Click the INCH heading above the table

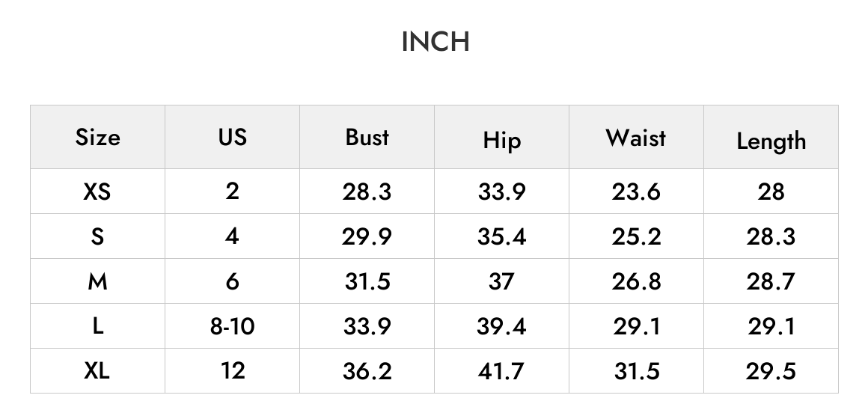[435, 42]
